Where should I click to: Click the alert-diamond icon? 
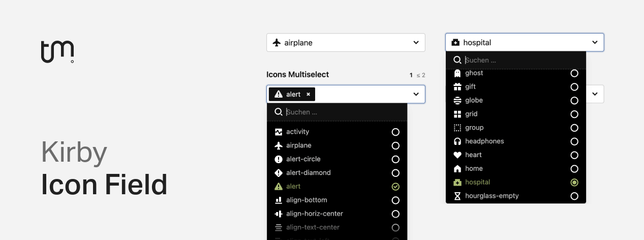coord(278,173)
